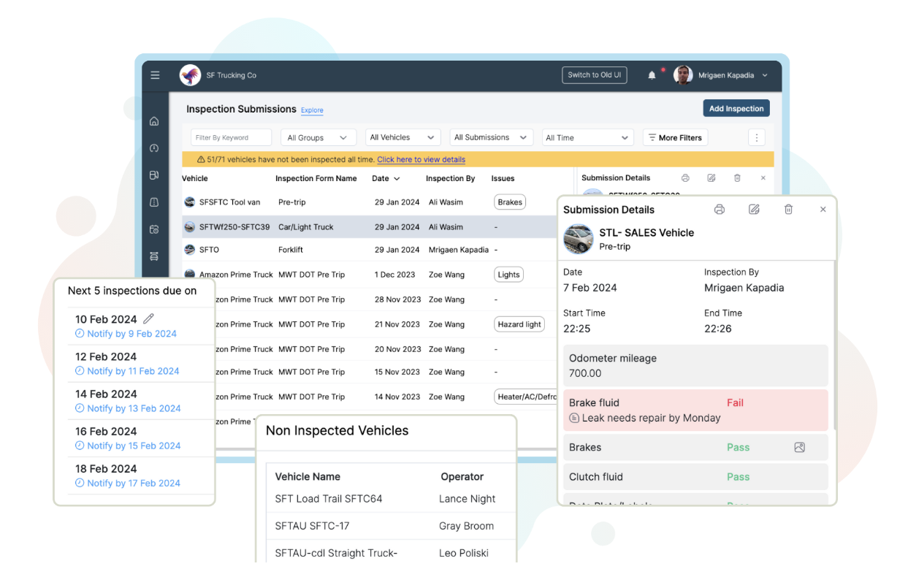Open Mrigaen Kapadia user account menu
908x588 pixels.
725,75
